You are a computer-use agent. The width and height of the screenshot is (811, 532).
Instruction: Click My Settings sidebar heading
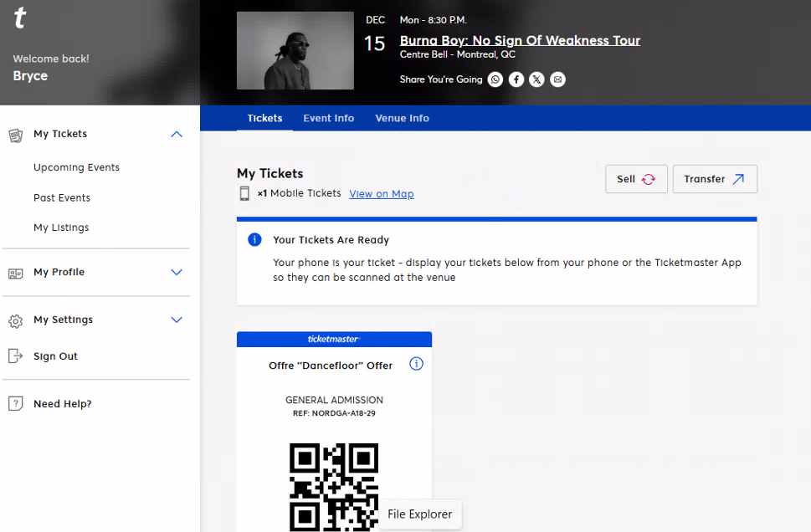pos(63,320)
